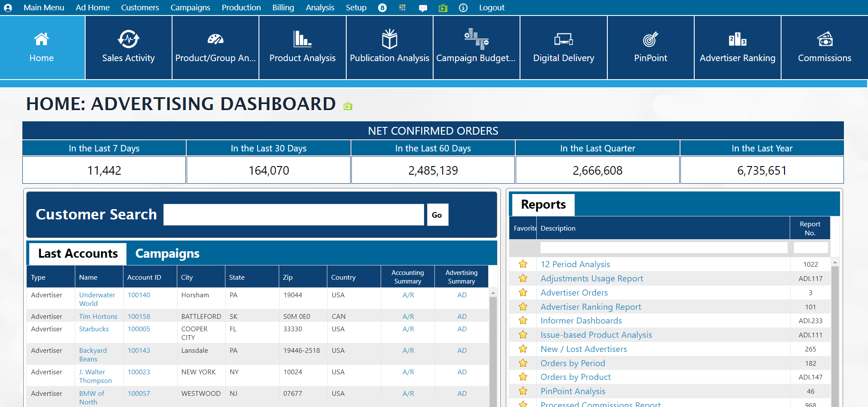Click the Customer Search text field
The height and width of the screenshot is (407, 868).
(x=293, y=215)
